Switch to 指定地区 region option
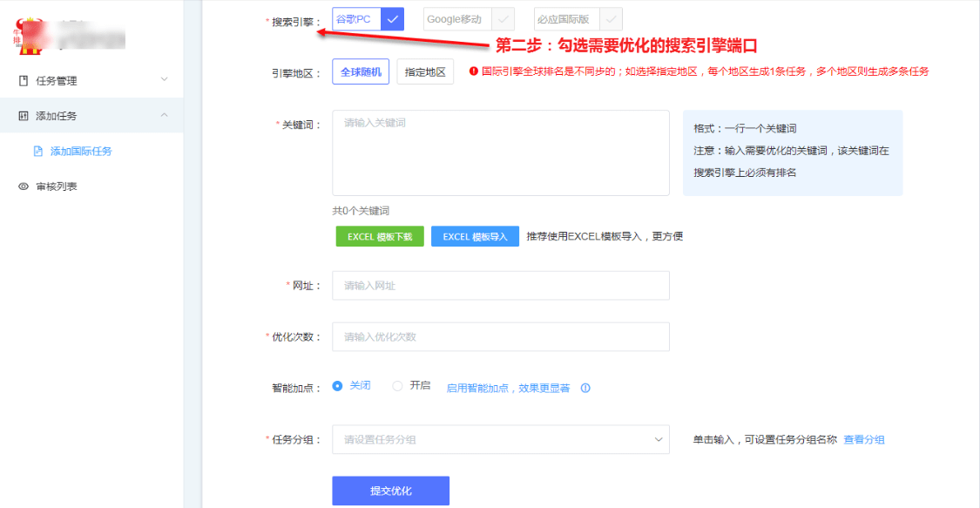This screenshot has width=980, height=508. click(x=425, y=72)
